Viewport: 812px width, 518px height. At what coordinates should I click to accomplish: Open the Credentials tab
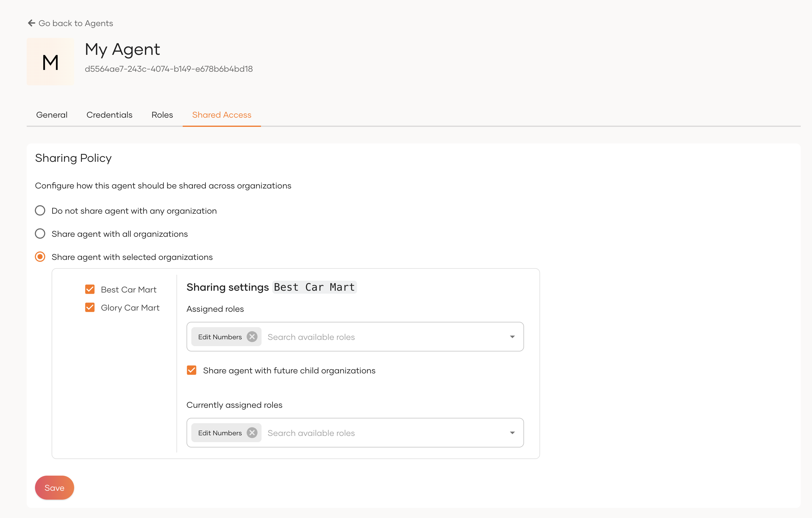(x=109, y=115)
